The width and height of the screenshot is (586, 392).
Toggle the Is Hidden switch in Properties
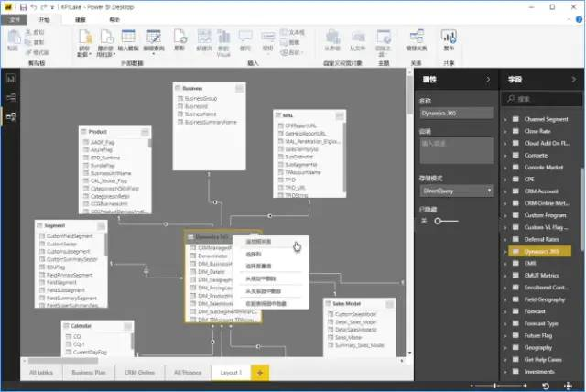[x=446, y=222]
